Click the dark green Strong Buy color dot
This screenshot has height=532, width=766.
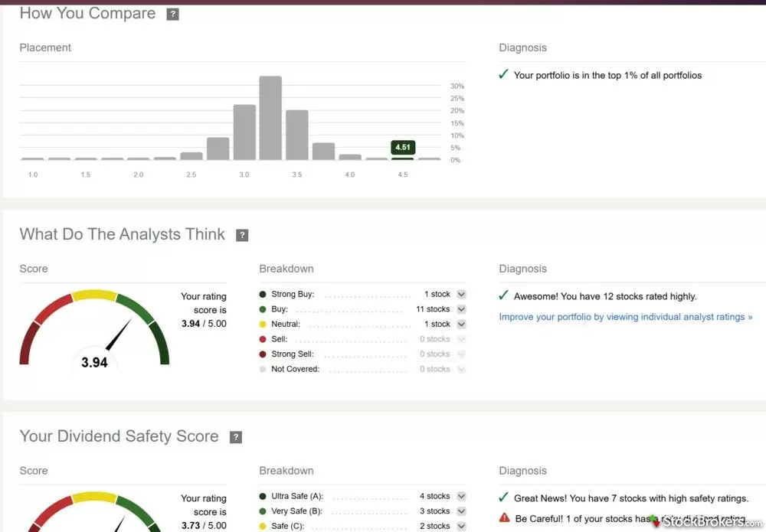point(263,295)
